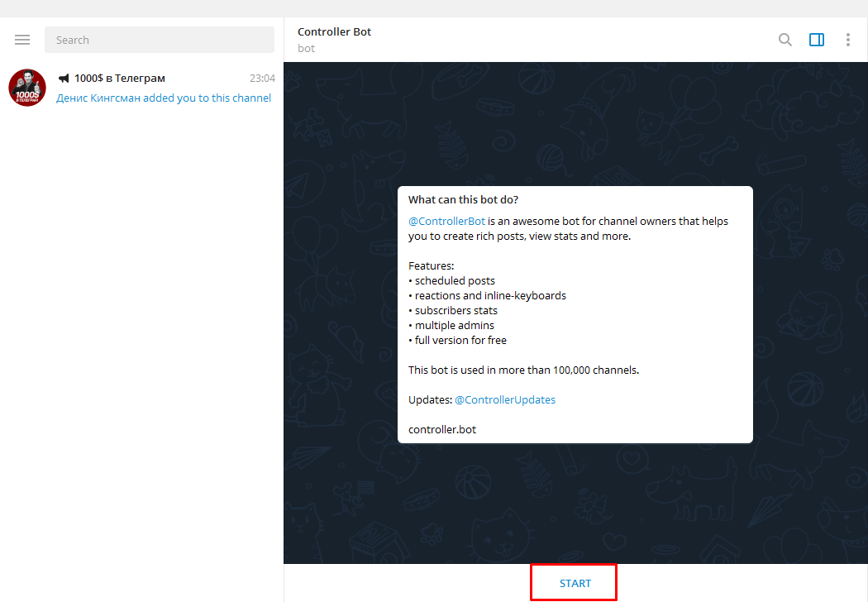The image size is (868, 602).
Task: Click the 'scheduled posts' feature line
Action: pos(451,281)
